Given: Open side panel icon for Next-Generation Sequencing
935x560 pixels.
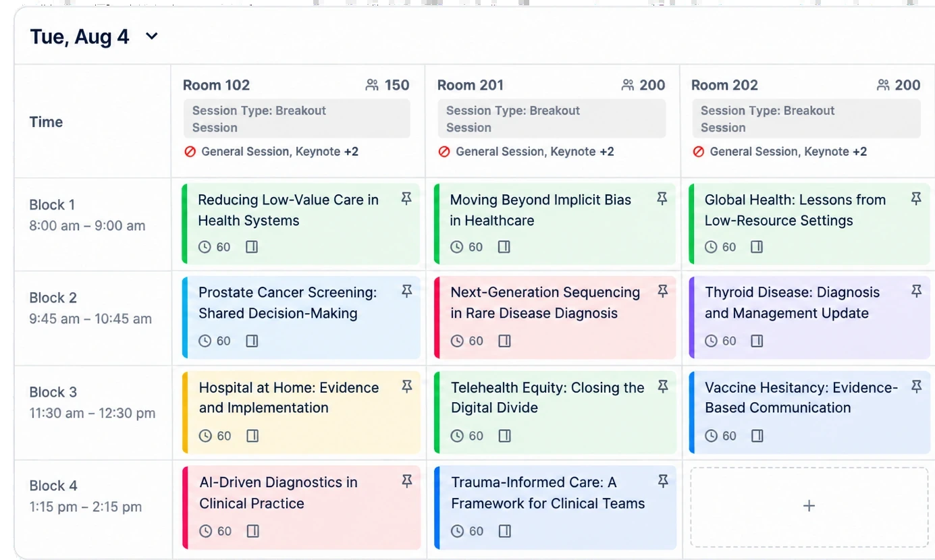Looking at the screenshot, I should coord(504,341).
